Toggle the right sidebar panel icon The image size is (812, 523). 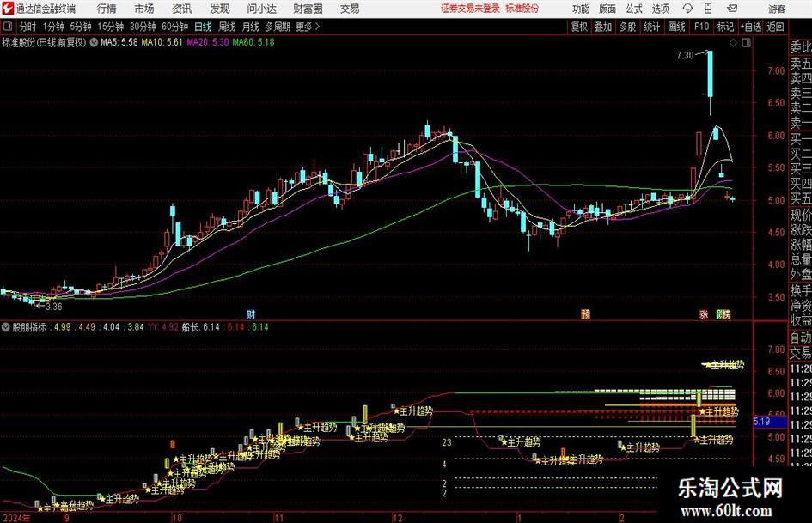(x=746, y=43)
